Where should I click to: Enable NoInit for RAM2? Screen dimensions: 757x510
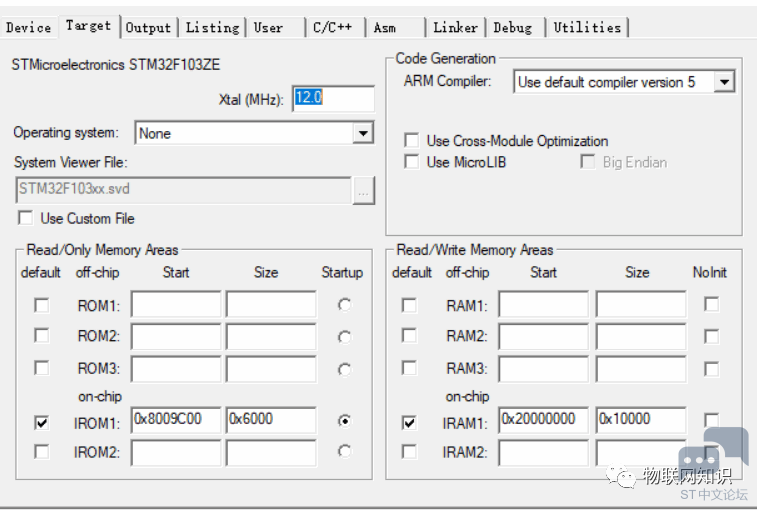[712, 336]
